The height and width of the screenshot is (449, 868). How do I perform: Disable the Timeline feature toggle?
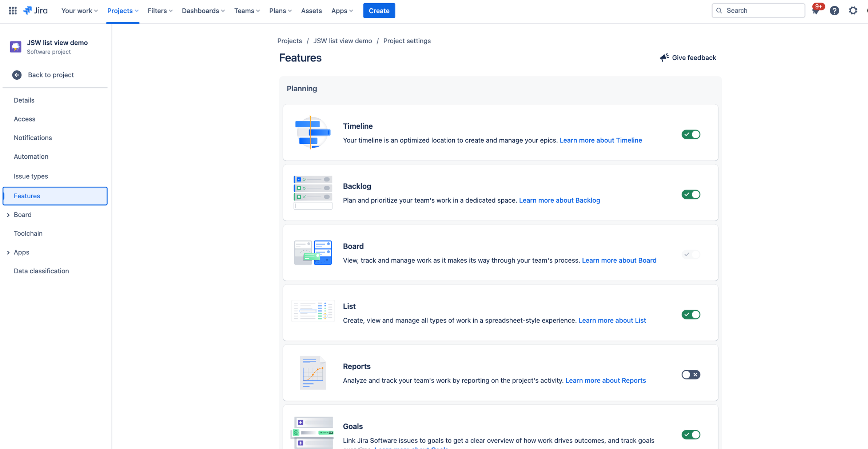[x=690, y=134]
